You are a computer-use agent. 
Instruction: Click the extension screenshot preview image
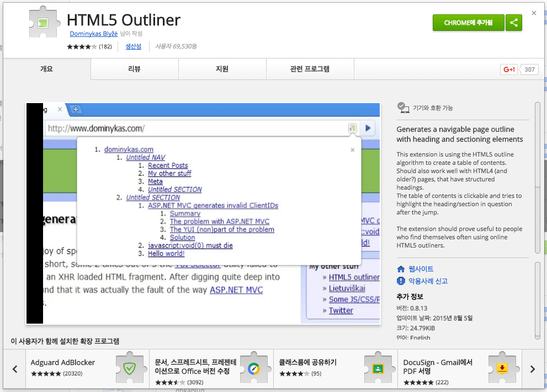[x=203, y=213]
